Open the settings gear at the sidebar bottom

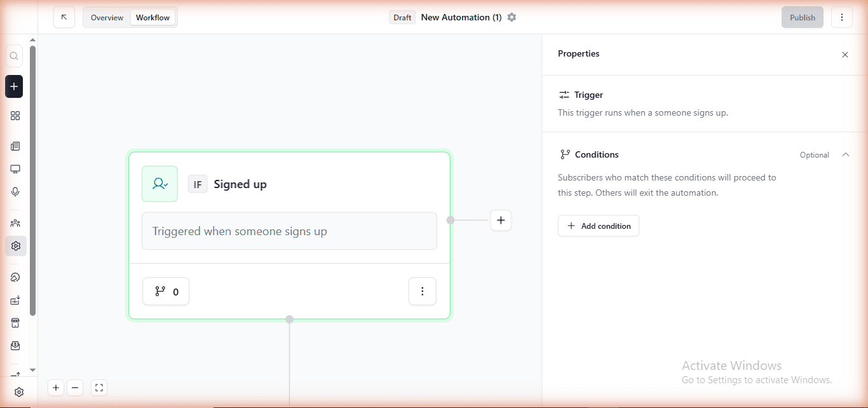click(19, 392)
